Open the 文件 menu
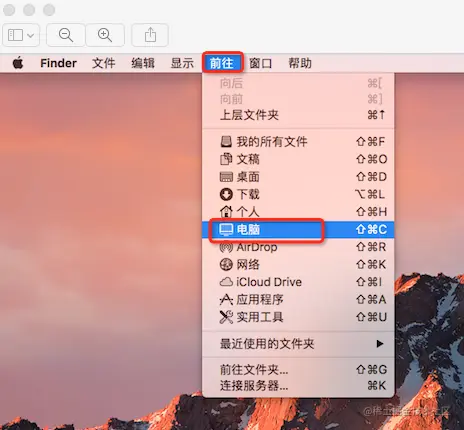Viewport: 464px width, 430px height. [x=104, y=63]
